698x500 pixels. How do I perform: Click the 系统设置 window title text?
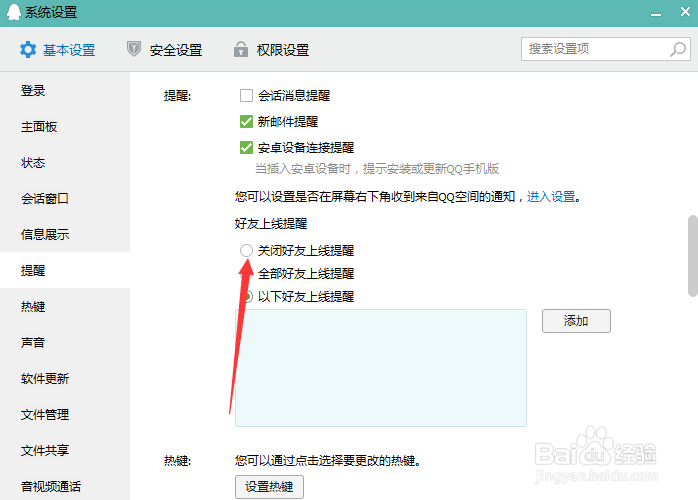click(x=51, y=12)
